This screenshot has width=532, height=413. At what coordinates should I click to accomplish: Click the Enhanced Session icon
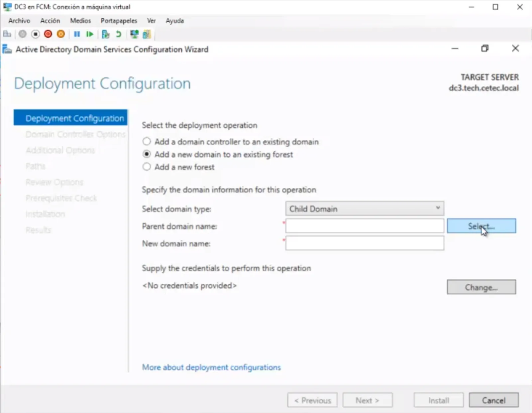click(134, 34)
